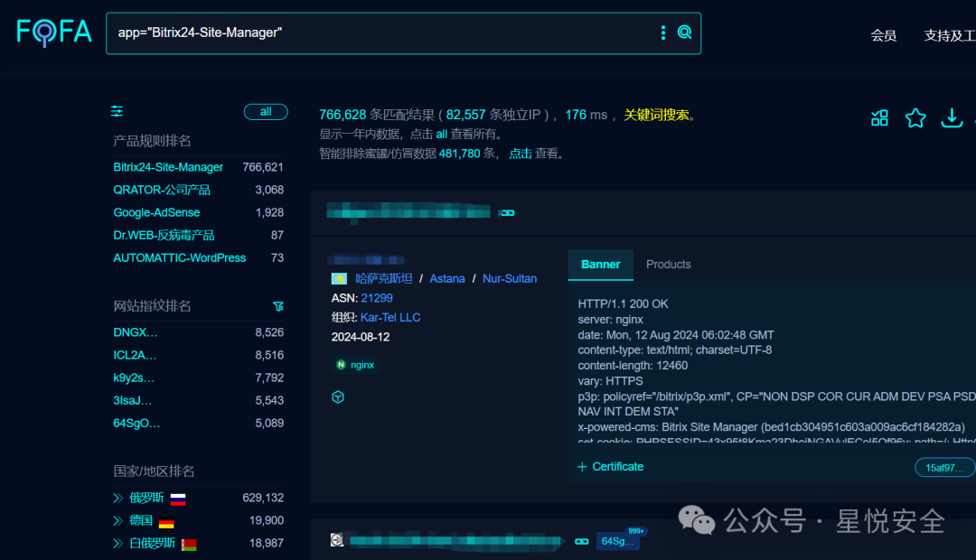Click the Astana region link
Screen dimensions: 976x560
point(447,279)
